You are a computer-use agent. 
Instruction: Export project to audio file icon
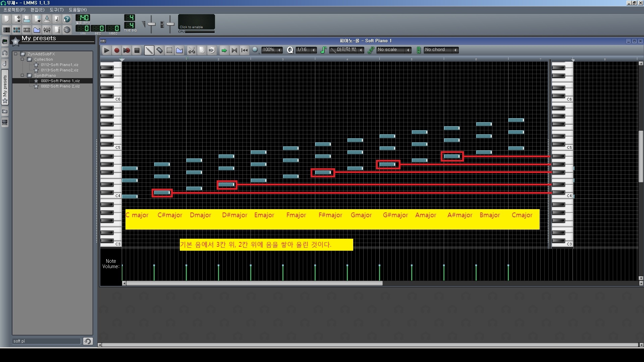(x=57, y=19)
